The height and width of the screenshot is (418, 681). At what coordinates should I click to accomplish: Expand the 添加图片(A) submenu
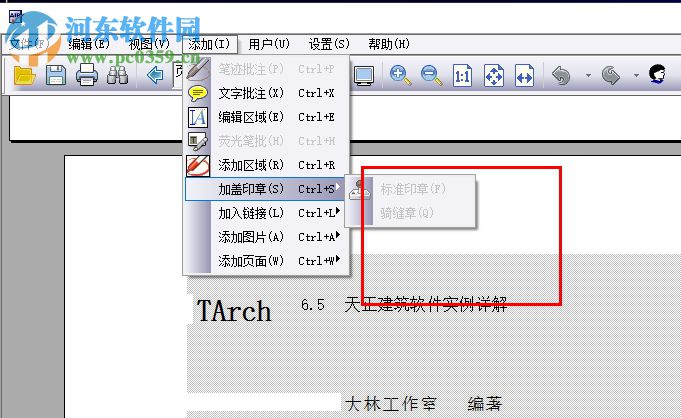coord(267,237)
